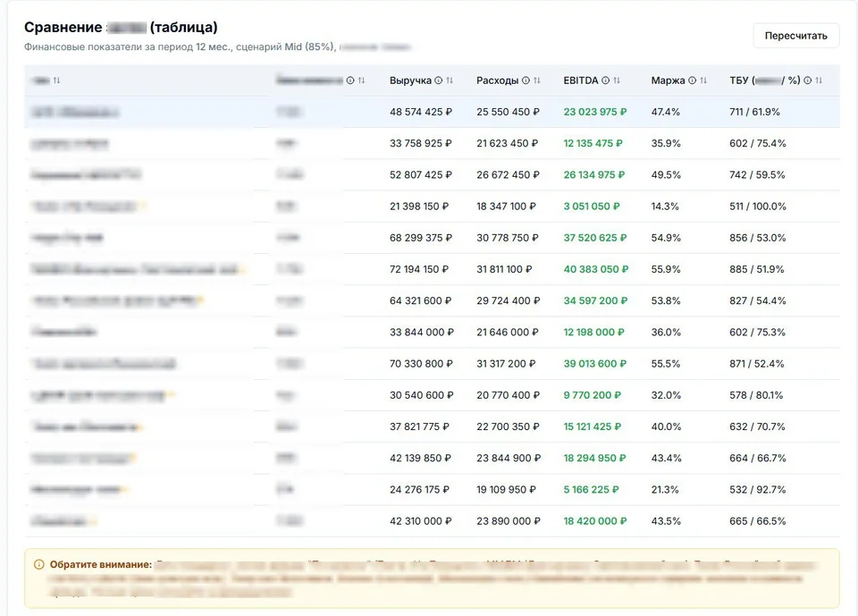Select the revenue value 37 821 775 ₽
The width and height of the screenshot is (858, 616).
pyautogui.click(x=419, y=426)
